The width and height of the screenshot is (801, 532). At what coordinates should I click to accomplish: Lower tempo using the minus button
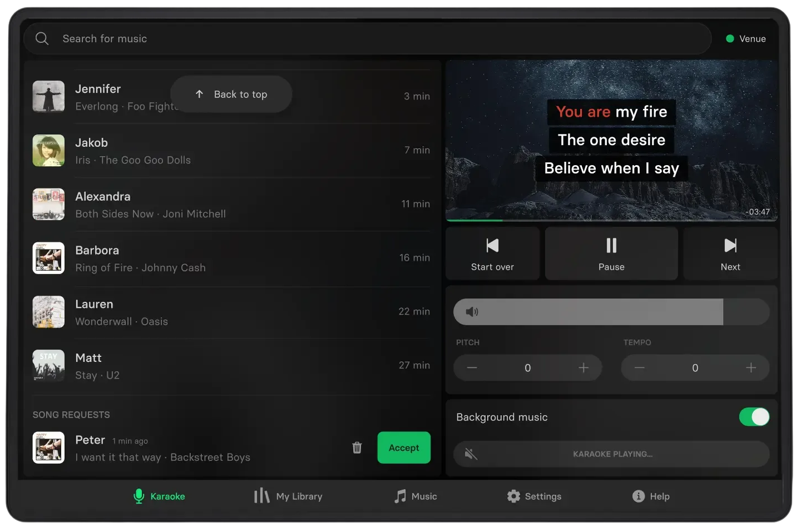pyautogui.click(x=639, y=368)
